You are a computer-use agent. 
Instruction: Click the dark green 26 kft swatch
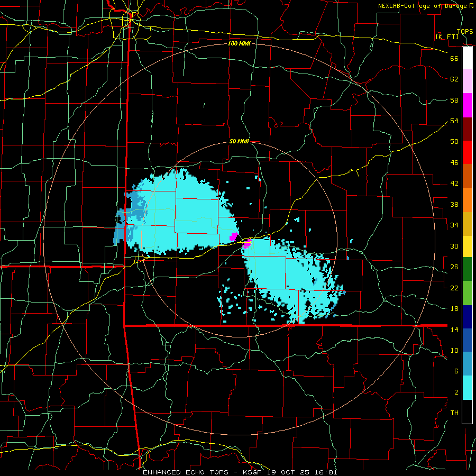[x=467, y=269]
